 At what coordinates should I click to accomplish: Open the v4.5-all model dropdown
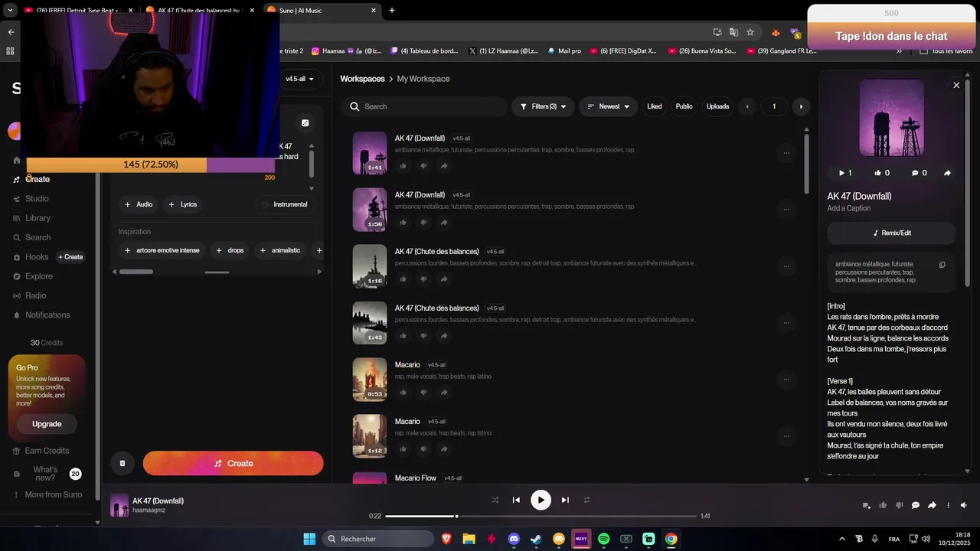point(299,79)
